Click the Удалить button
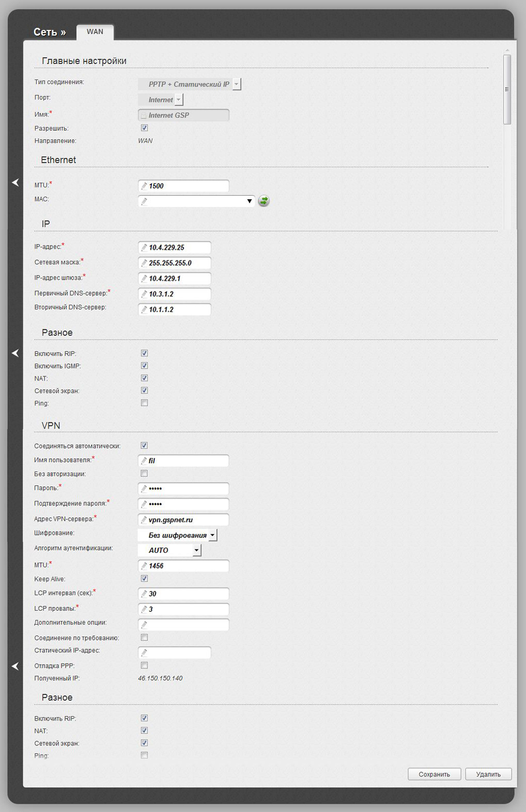The image size is (526, 812). [488, 774]
